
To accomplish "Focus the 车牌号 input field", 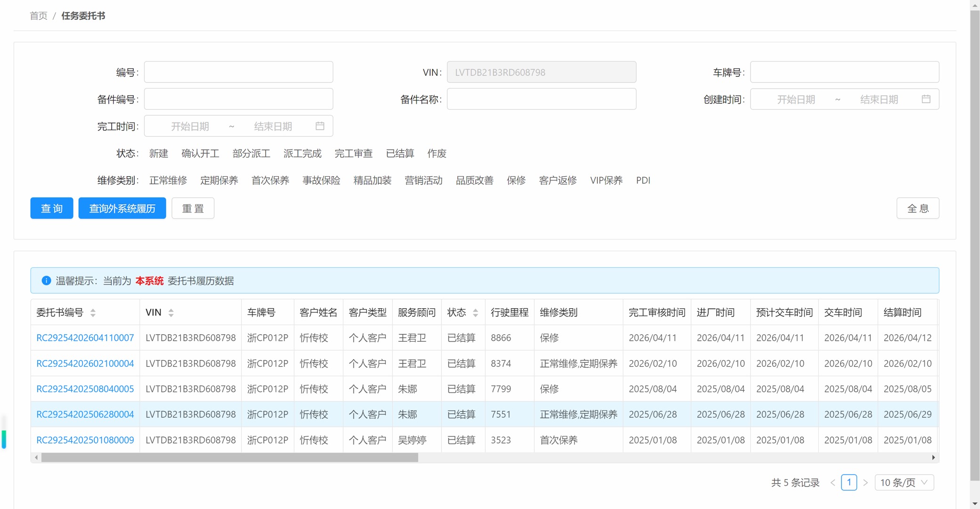I will point(844,72).
